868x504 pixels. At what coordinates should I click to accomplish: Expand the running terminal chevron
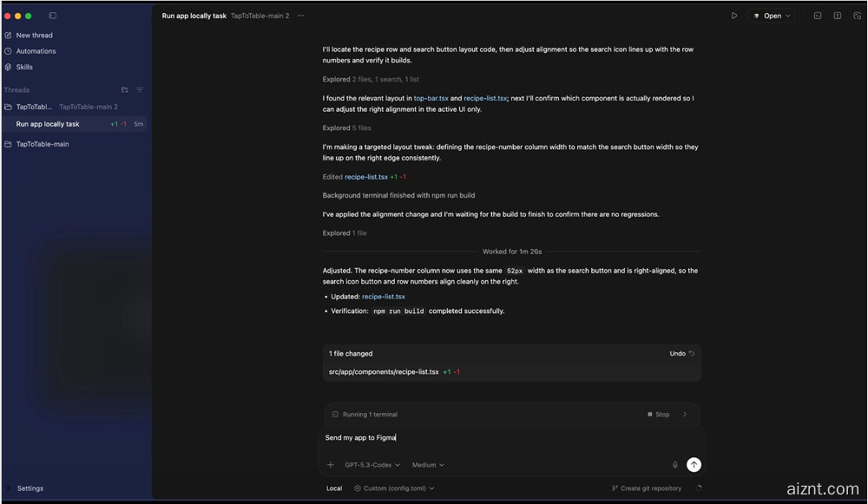685,415
